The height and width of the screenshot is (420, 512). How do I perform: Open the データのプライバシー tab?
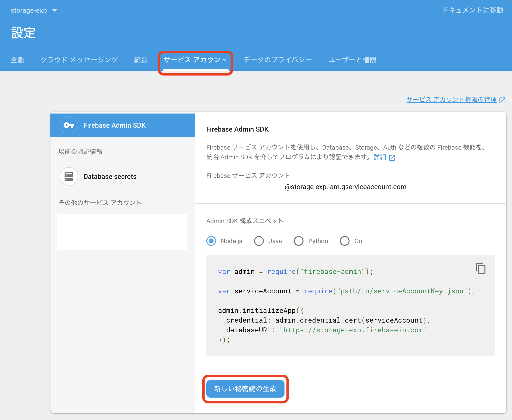[278, 60]
